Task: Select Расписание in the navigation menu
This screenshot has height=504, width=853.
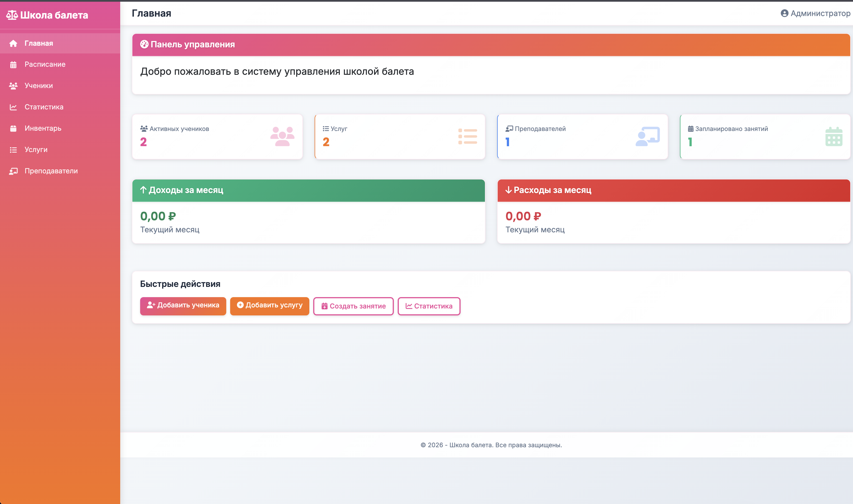Action: click(45, 65)
